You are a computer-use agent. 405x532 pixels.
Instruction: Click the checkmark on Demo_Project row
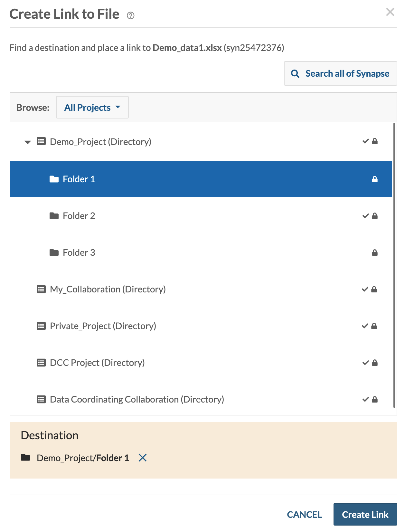point(365,141)
